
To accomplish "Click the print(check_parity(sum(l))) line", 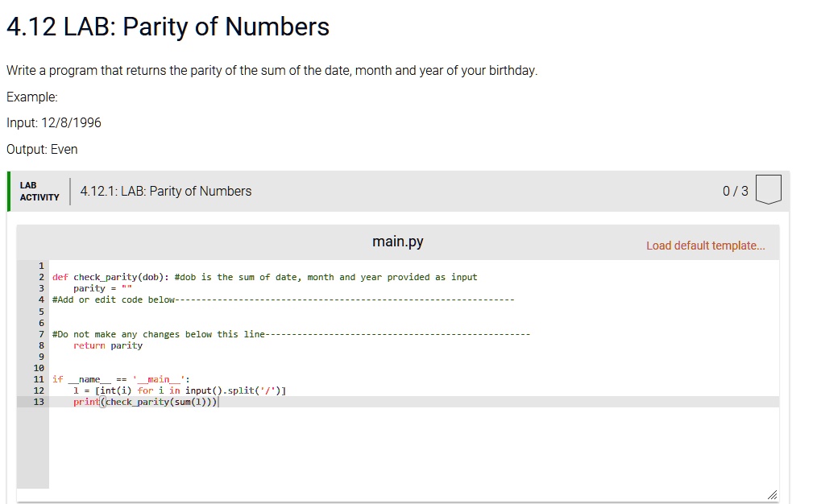I will pyautogui.click(x=145, y=402).
